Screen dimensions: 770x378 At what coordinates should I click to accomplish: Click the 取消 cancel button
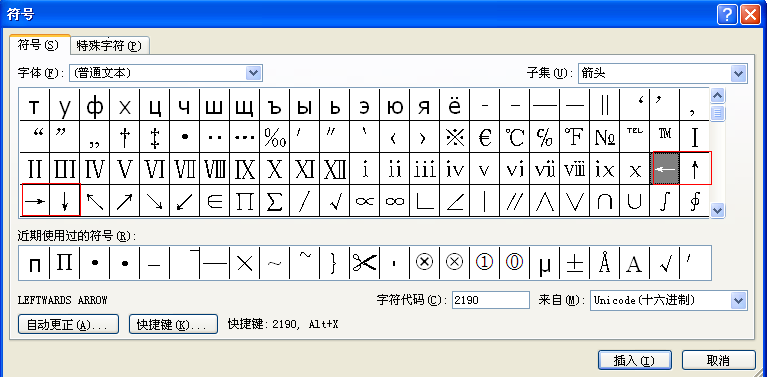coord(718,360)
